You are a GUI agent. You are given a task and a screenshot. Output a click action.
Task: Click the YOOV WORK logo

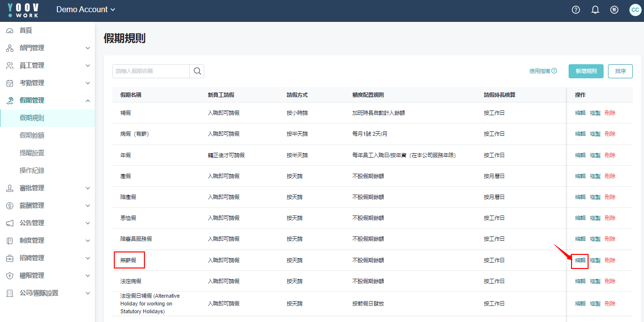pyautogui.click(x=23, y=10)
